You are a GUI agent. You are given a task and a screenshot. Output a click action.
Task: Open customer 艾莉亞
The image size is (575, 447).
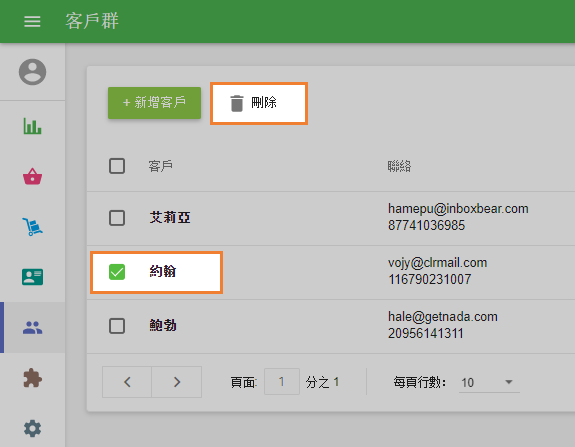point(170,217)
